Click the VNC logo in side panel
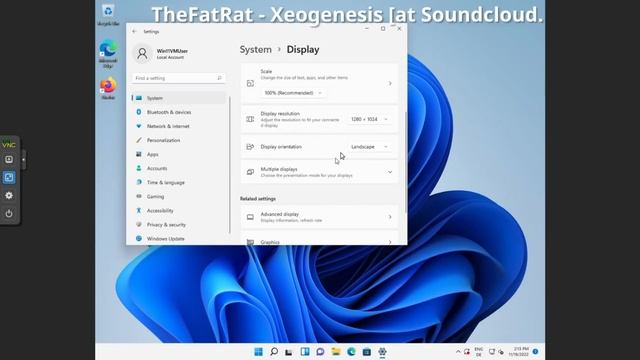 pos(9,145)
